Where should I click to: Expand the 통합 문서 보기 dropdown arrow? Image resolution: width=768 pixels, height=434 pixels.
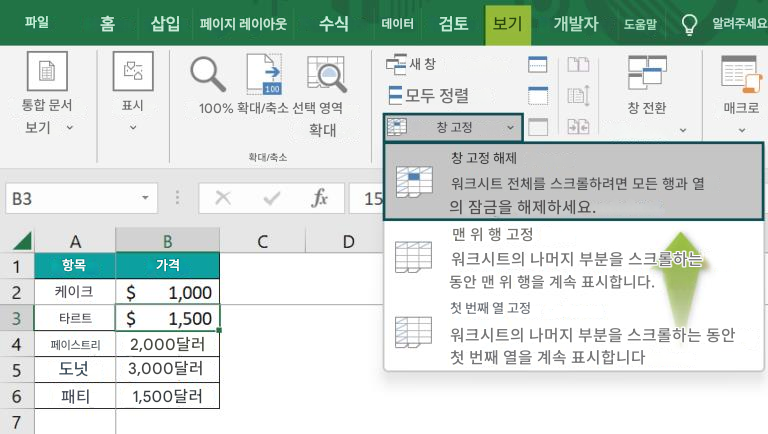[x=70, y=127]
